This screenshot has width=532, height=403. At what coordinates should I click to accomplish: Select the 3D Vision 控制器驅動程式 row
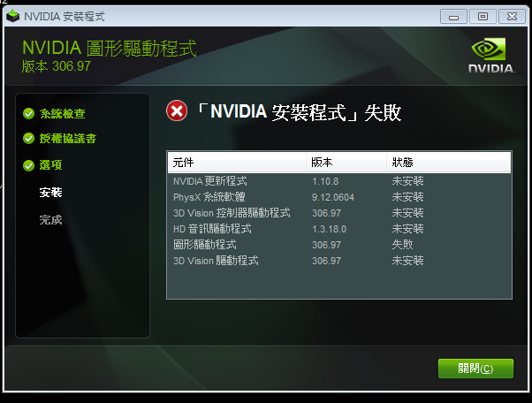[339, 213]
